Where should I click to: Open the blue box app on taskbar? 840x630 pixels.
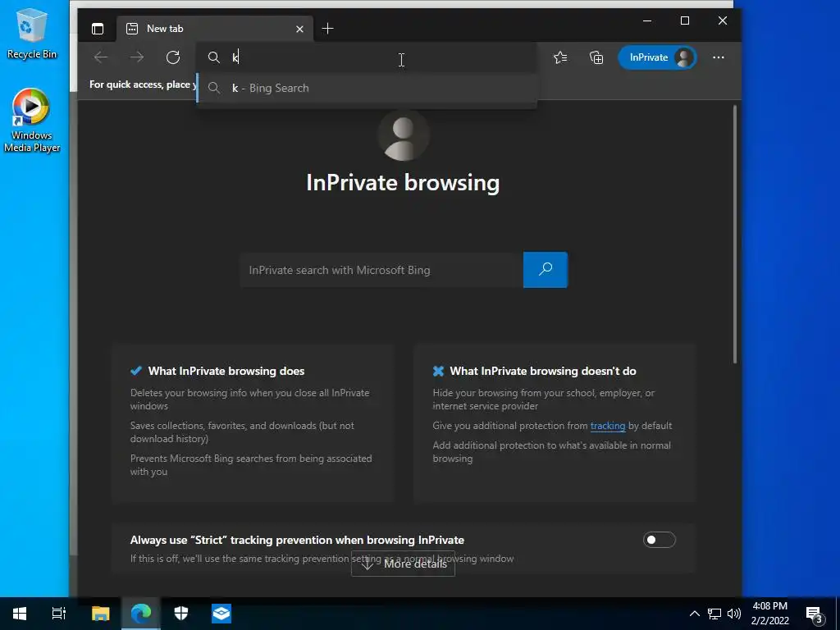[221, 614]
